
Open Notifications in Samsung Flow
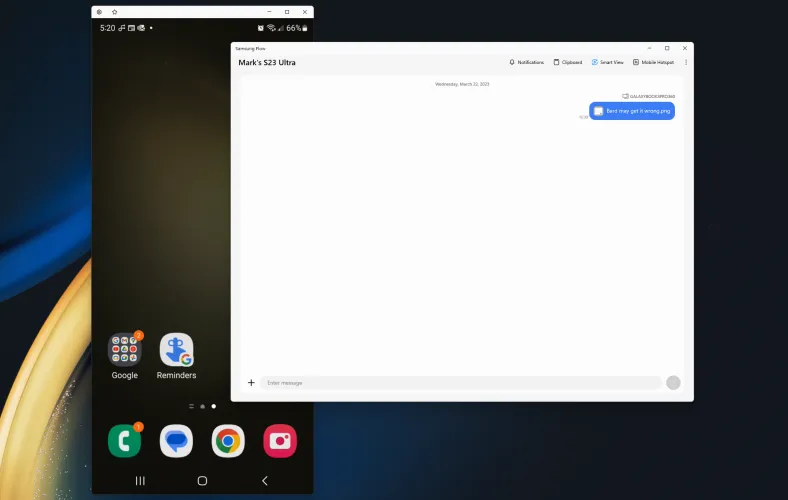click(x=527, y=62)
